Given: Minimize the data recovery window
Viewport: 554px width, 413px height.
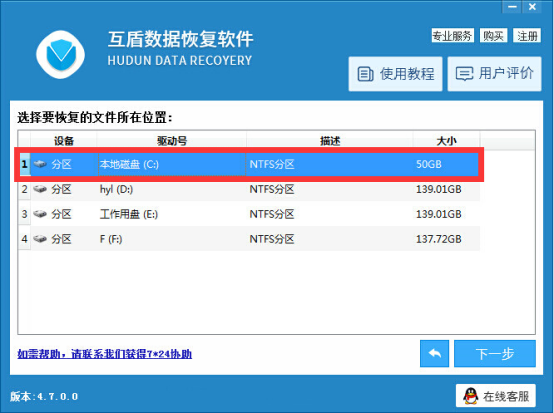Looking at the screenshot, I should (x=512, y=7).
